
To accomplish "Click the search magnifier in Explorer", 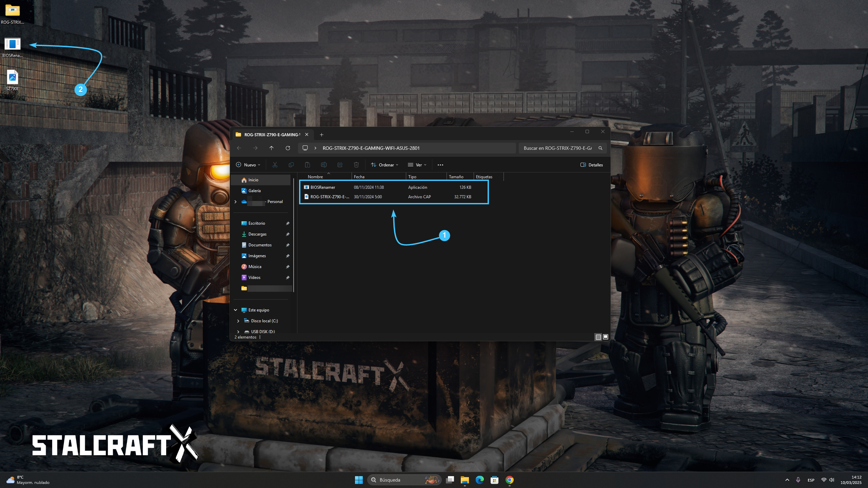I will point(600,148).
